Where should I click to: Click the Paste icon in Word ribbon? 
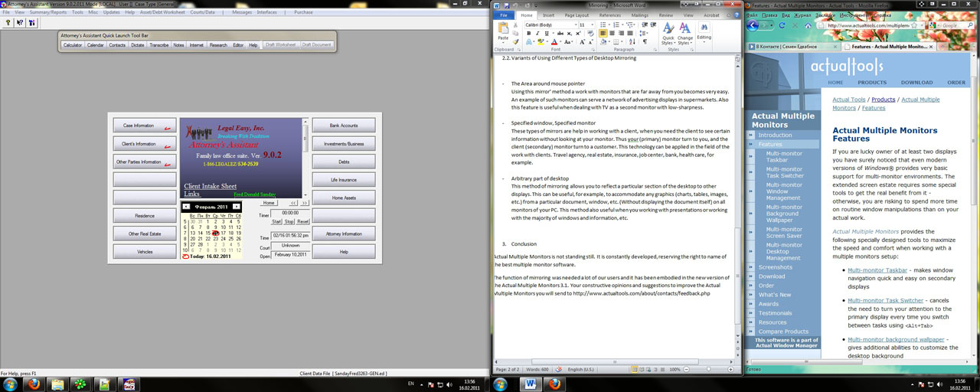503,28
